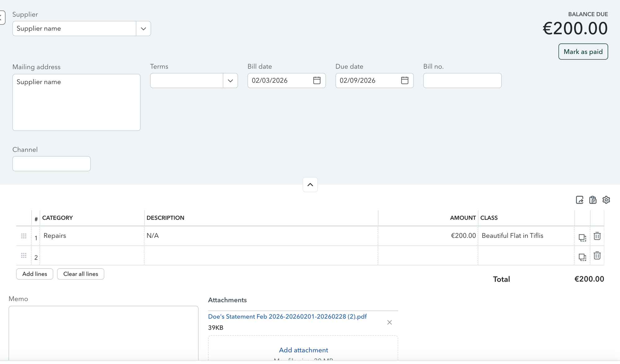Expand the Terms dropdown

[230, 81]
